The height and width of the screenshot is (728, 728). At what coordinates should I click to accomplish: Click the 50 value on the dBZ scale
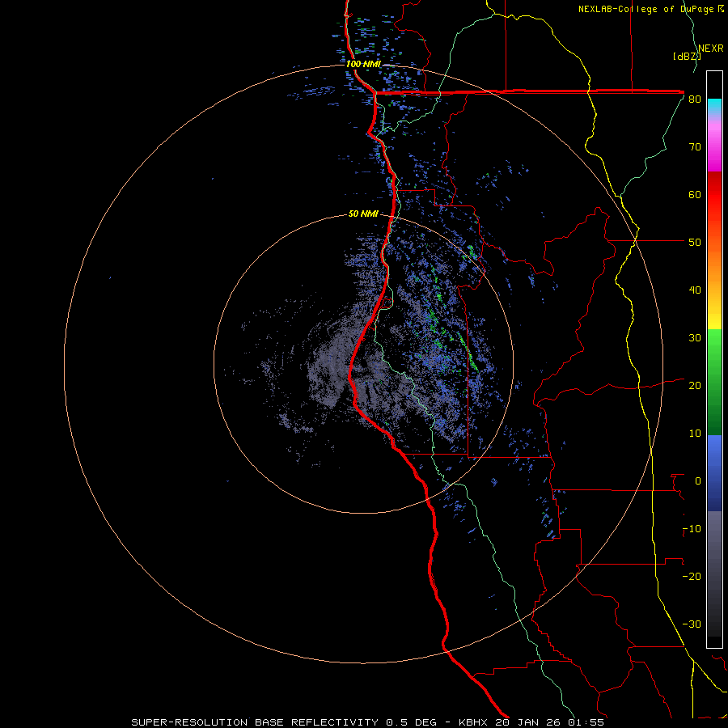pos(695,243)
